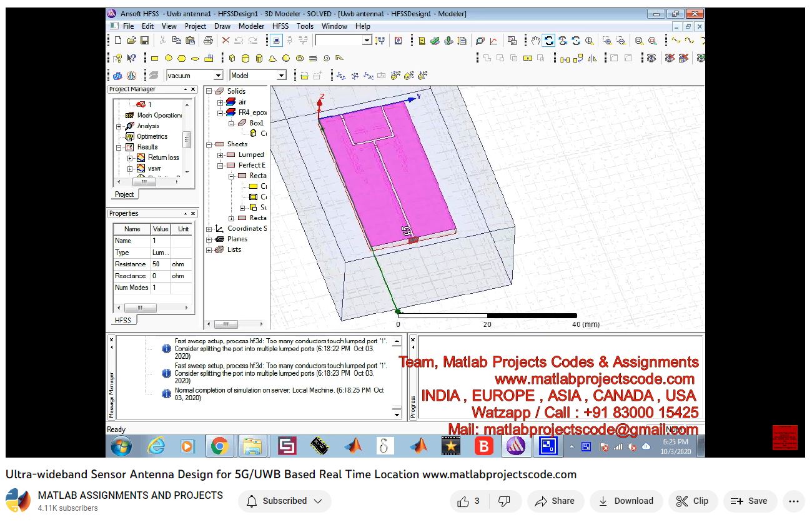
Task: Select the Draw cylinder tool
Action: point(245,58)
